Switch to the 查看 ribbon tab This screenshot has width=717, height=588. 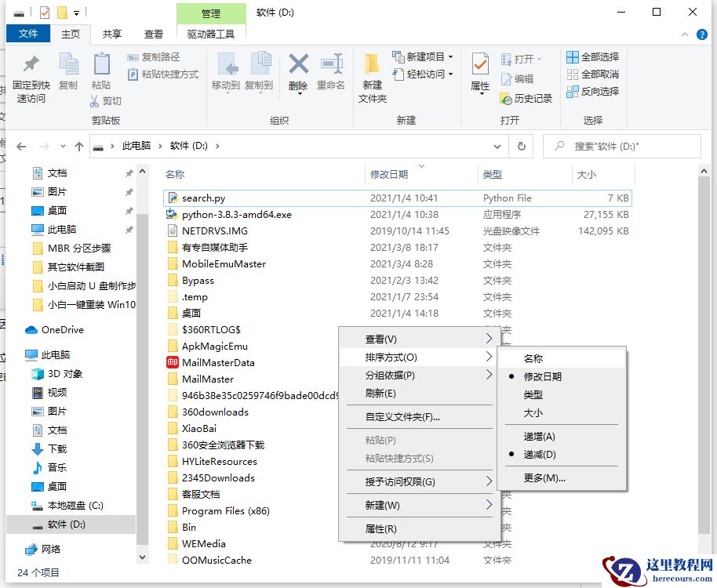(153, 34)
